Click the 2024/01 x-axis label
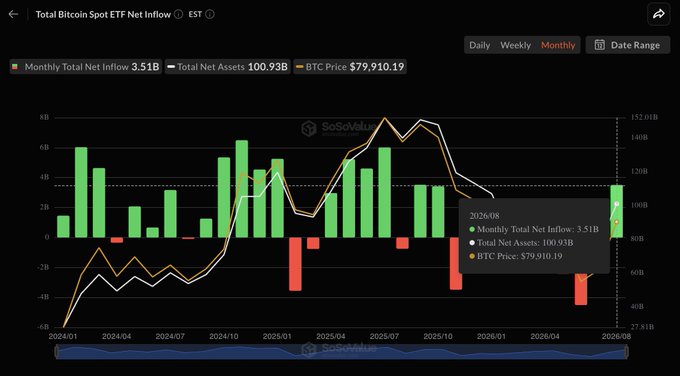 63,337
